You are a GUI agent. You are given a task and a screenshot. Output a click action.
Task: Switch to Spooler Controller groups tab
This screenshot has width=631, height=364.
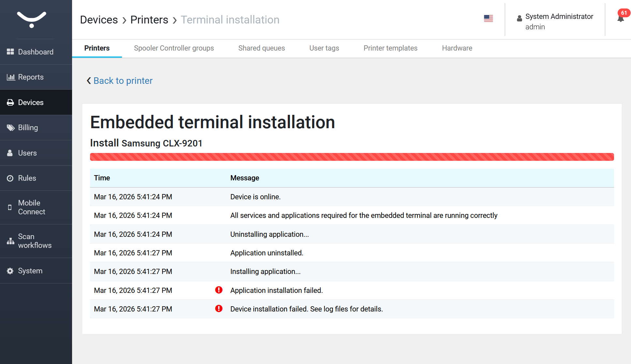point(174,48)
